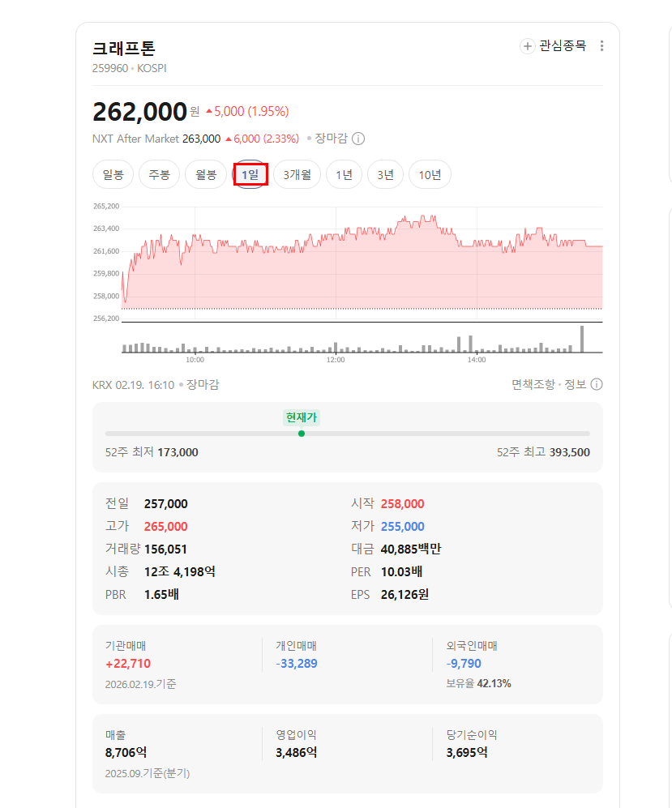Click the 저가 value 255,000

[403, 526]
